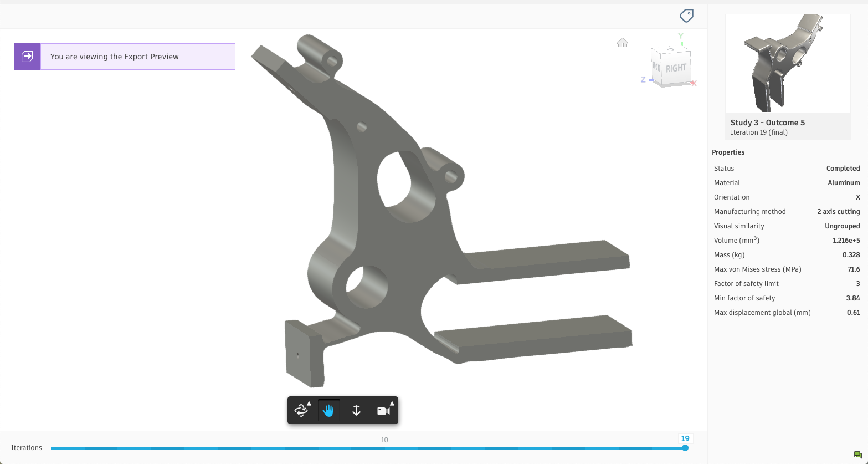The width and height of the screenshot is (868, 464).
Task: Select the Factor of safety limit value '3'
Action: 858,284
